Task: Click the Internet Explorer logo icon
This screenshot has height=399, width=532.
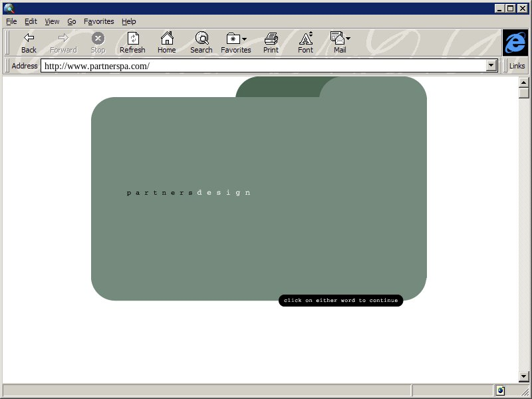Action: (515, 43)
